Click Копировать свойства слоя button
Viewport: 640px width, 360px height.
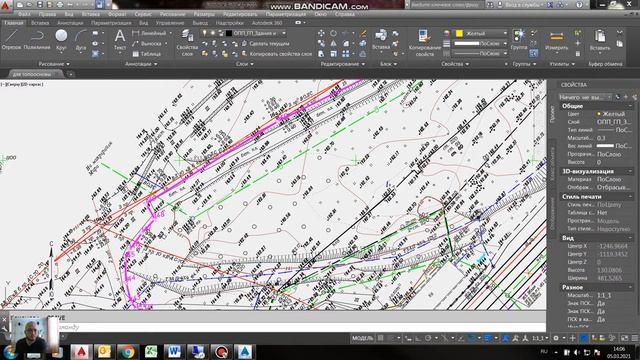coord(277,53)
